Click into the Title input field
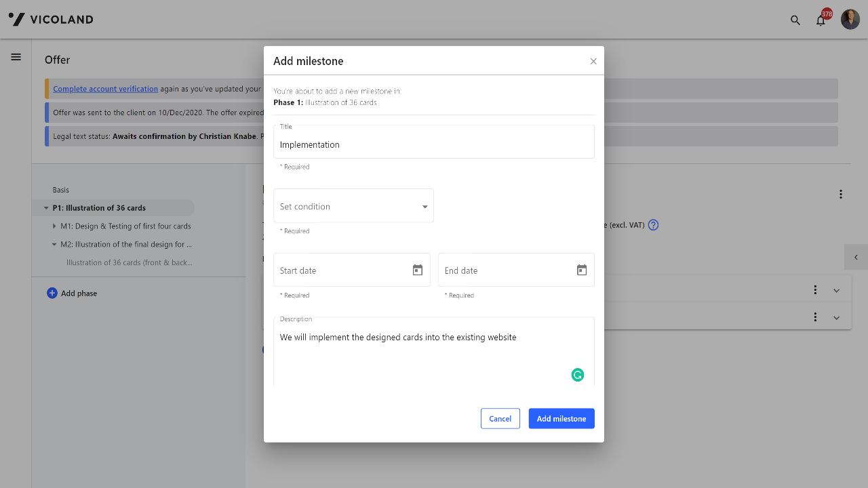Viewport: 868px width, 488px height. [434, 144]
